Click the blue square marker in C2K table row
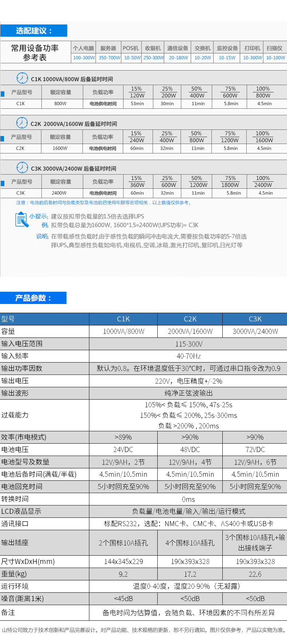 [3, 139]
